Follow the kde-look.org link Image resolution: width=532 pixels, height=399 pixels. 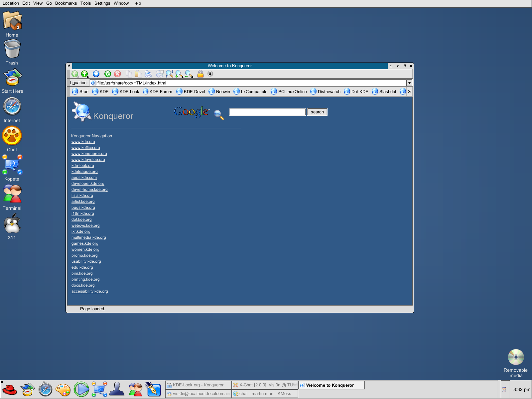tap(83, 166)
